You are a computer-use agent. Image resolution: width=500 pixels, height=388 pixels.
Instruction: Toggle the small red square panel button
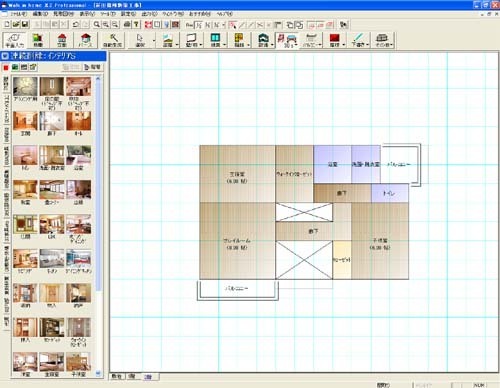point(6,67)
